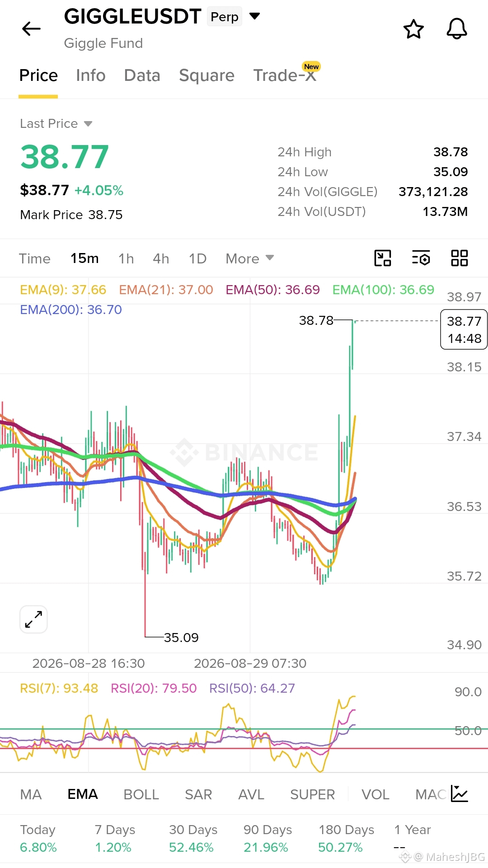Tap the 2026-08-28 16:30 time axis label

click(89, 663)
